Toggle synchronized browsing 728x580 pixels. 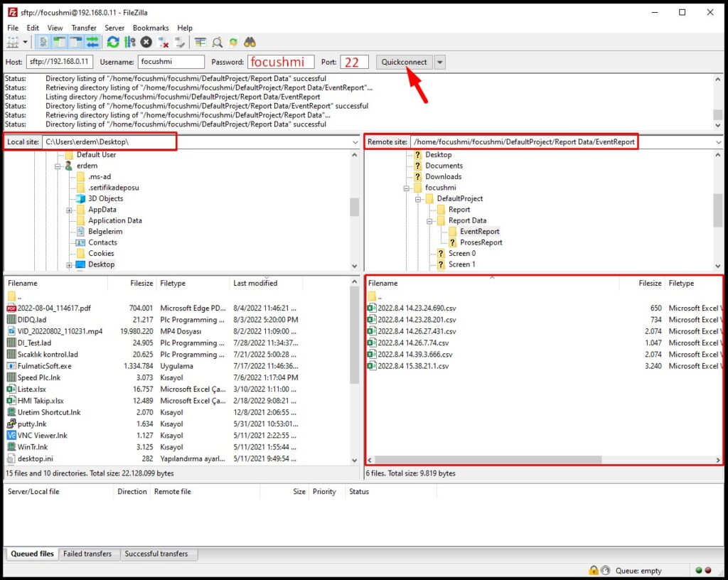coord(233,42)
